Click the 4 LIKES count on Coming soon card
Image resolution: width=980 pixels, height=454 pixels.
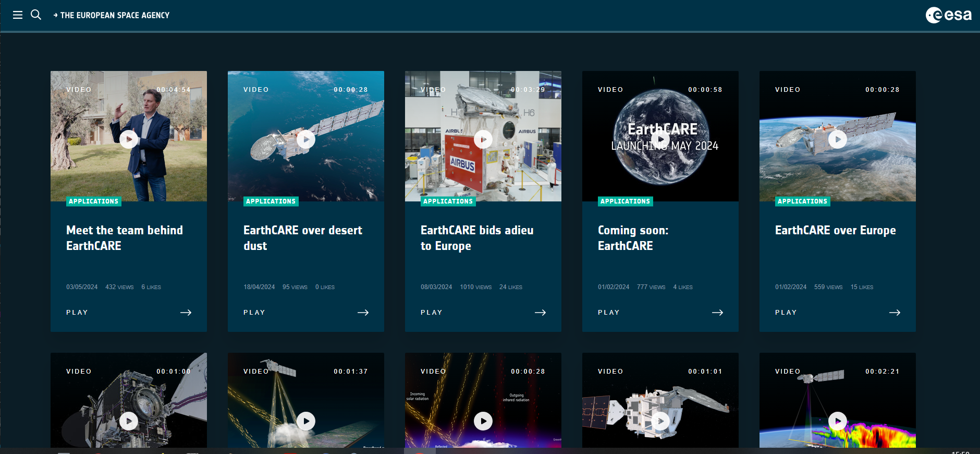click(x=683, y=287)
